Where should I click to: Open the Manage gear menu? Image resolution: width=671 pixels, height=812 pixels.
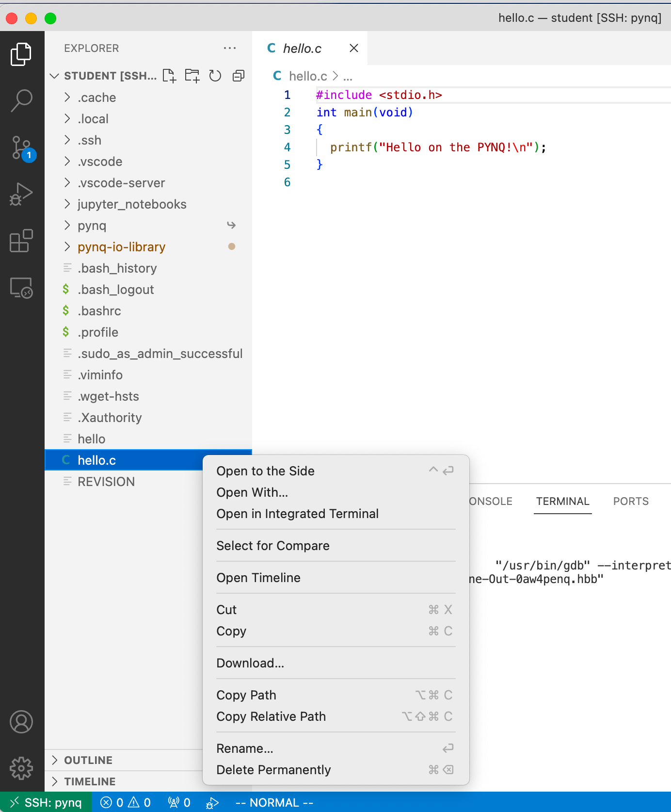21,768
